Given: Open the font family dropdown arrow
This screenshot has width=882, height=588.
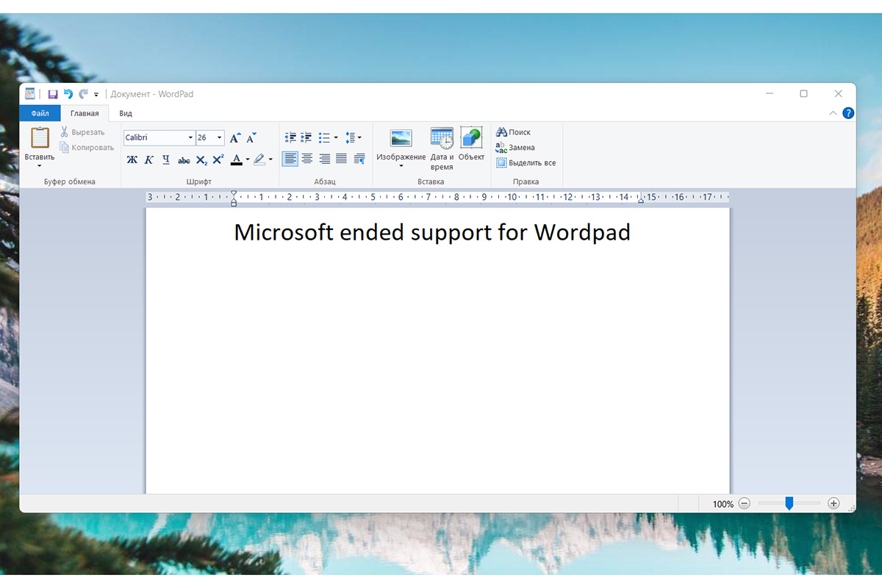Looking at the screenshot, I should coord(191,137).
